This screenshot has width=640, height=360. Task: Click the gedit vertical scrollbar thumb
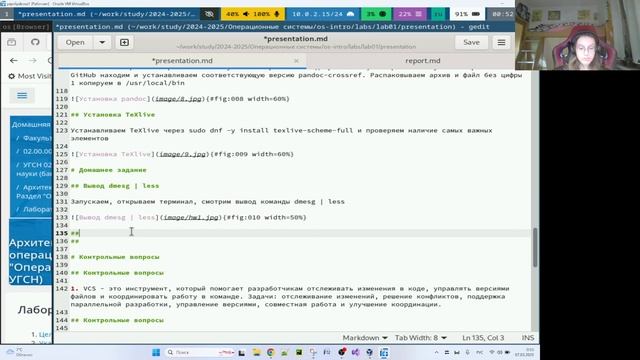pyautogui.click(x=535, y=248)
